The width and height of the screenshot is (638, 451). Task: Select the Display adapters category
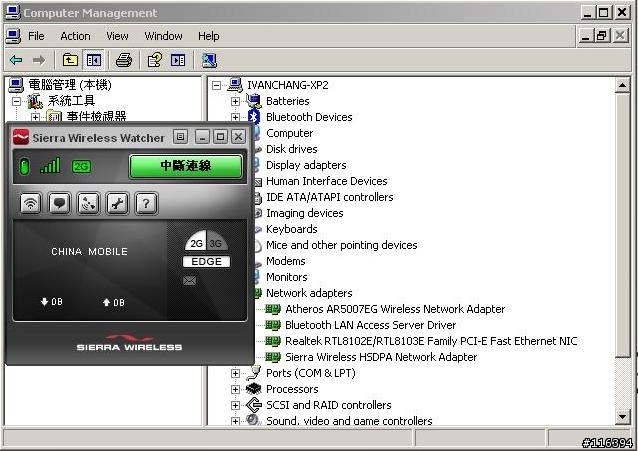pyautogui.click(x=306, y=165)
